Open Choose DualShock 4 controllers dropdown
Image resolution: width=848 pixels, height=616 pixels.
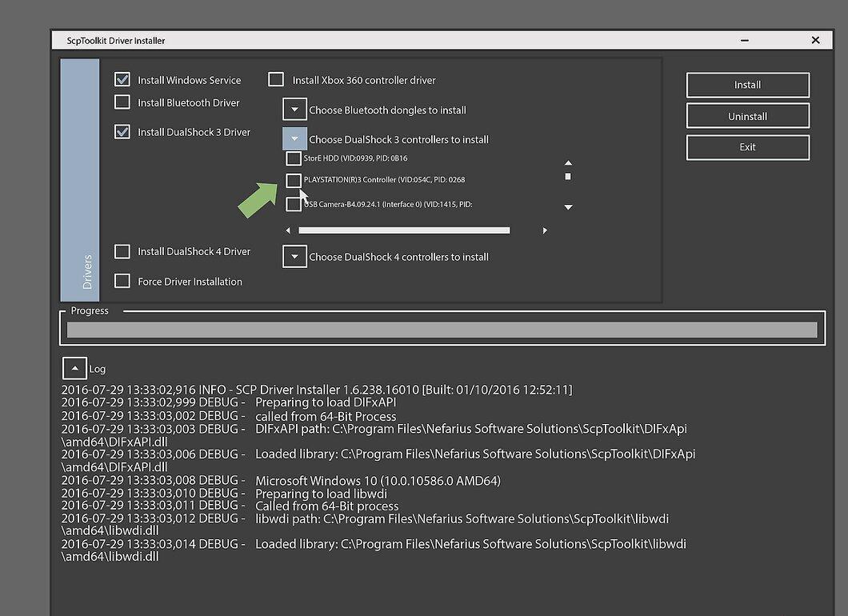click(x=294, y=256)
